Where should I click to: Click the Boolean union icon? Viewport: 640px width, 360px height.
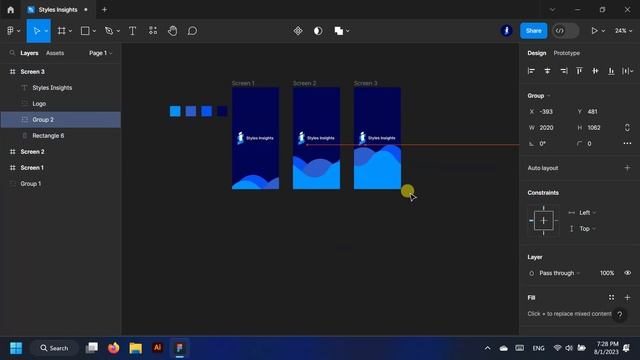[338, 31]
